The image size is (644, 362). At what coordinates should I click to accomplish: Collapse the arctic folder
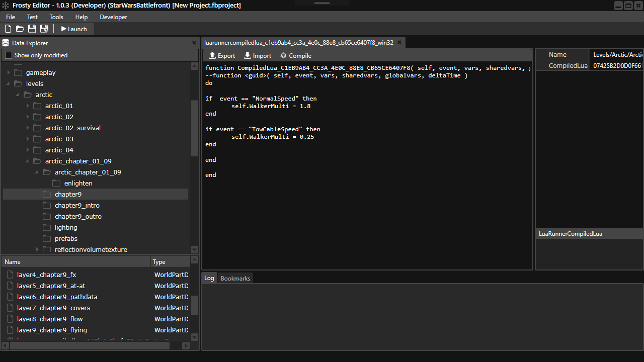coord(18,95)
